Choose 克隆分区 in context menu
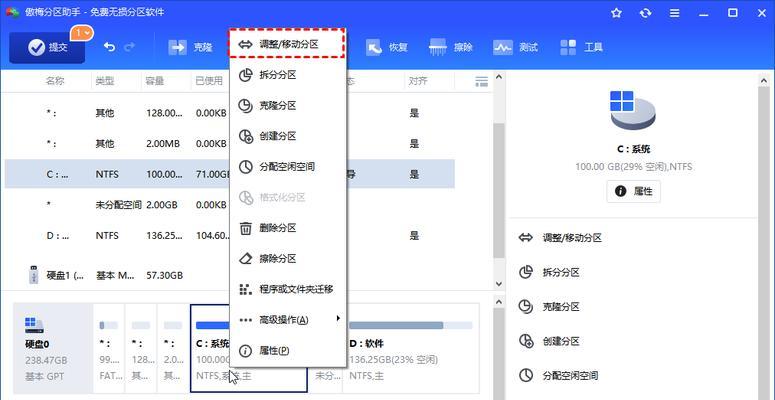The image size is (775, 400). coord(288,106)
